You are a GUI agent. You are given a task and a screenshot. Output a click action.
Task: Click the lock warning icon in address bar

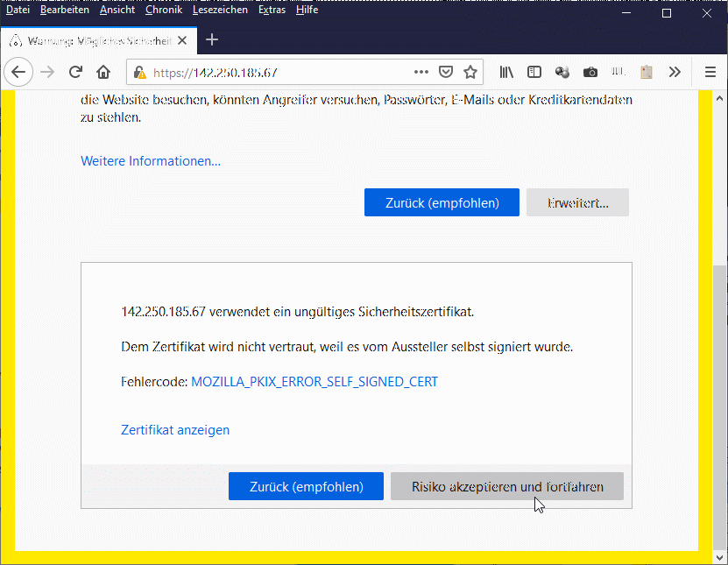pos(140,73)
